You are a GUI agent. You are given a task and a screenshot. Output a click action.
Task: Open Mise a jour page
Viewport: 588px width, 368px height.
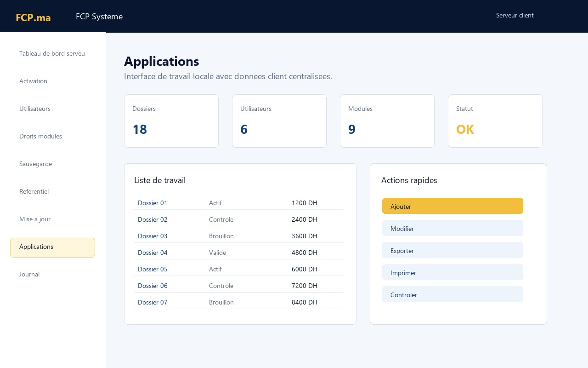click(x=52, y=219)
